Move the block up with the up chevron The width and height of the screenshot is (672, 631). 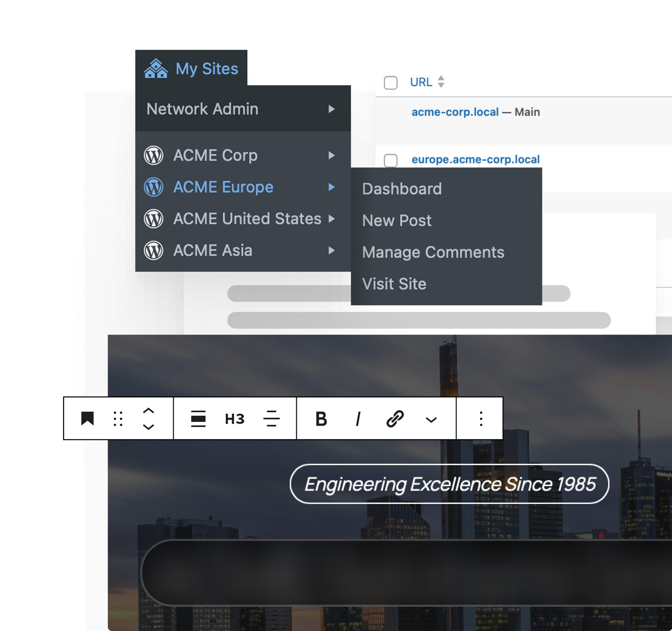(148, 411)
